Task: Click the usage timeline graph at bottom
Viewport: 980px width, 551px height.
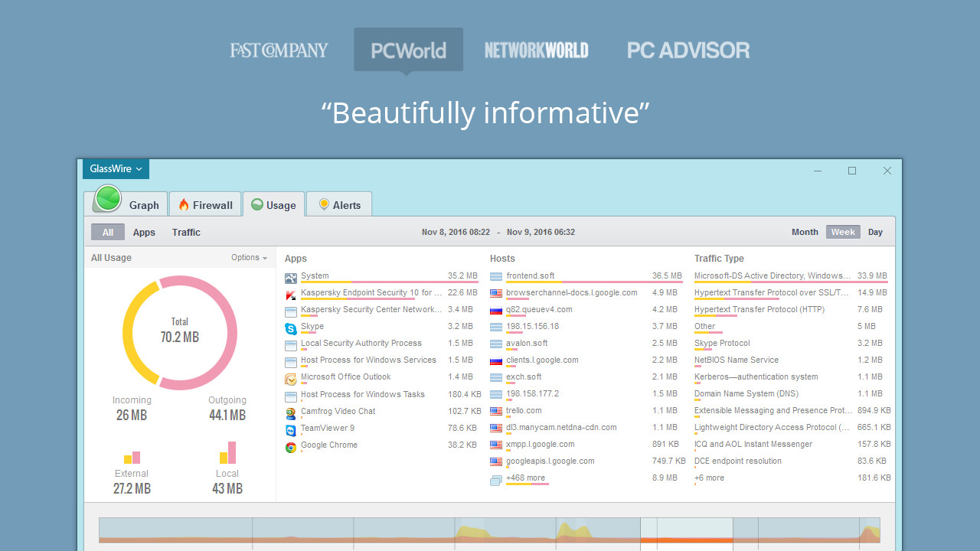Action: point(490,533)
